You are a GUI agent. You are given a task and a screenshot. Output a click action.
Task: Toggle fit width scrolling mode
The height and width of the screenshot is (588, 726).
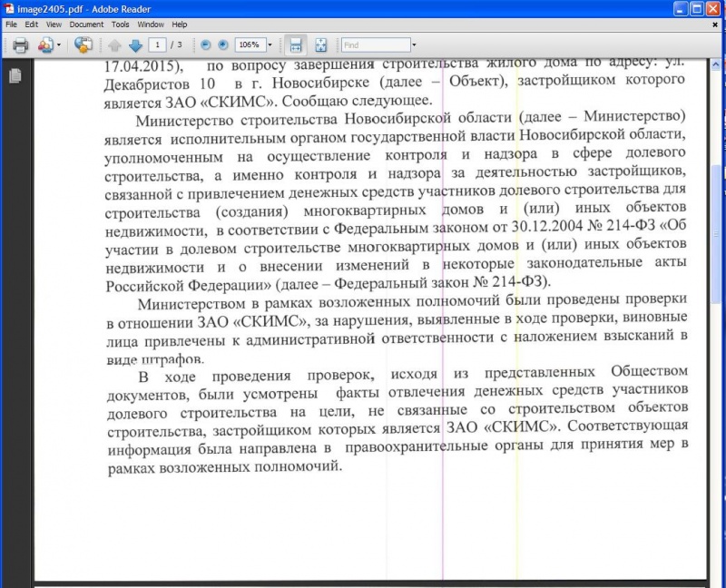tap(295, 44)
